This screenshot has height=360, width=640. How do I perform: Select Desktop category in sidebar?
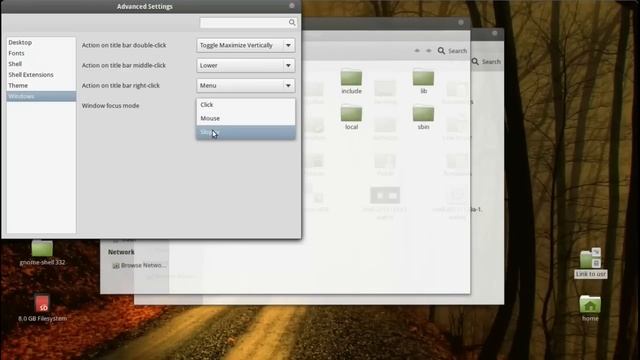click(20, 42)
